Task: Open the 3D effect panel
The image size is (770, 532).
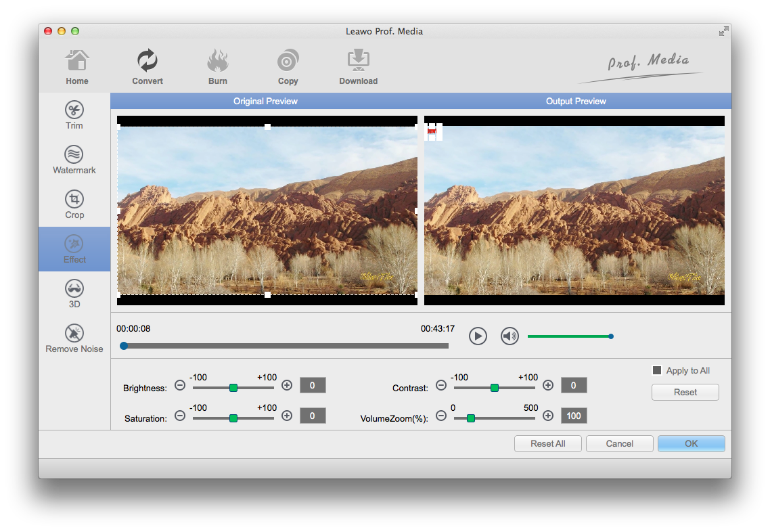Action: click(x=74, y=294)
